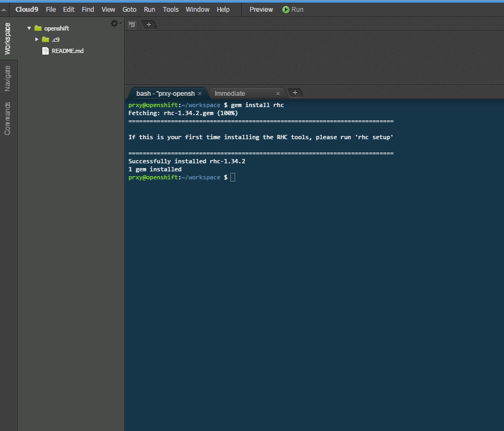Open the Navigate side panel
The width and height of the screenshot is (504, 431).
[7, 78]
